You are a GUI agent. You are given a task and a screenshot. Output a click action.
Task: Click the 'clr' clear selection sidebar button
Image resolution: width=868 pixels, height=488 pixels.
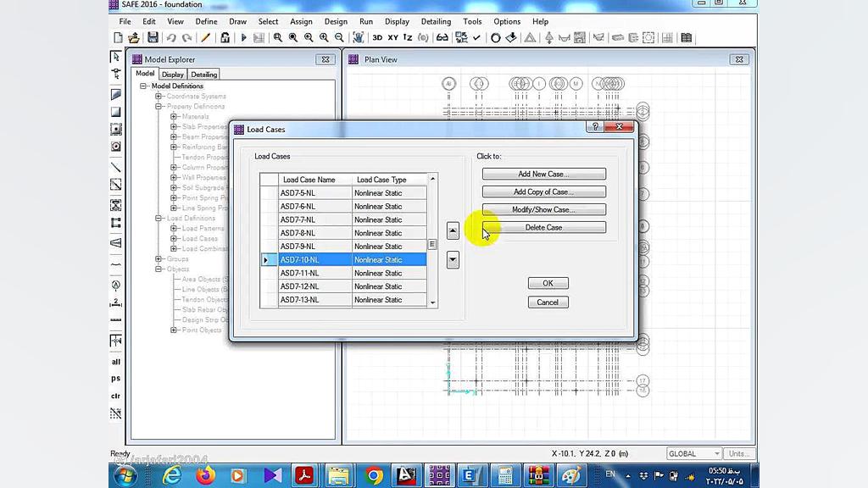coord(115,396)
